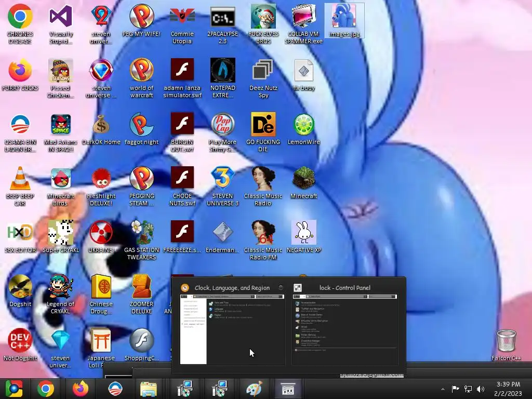
Task: Show hidden system tray icons arrow
Action: (443, 389)
